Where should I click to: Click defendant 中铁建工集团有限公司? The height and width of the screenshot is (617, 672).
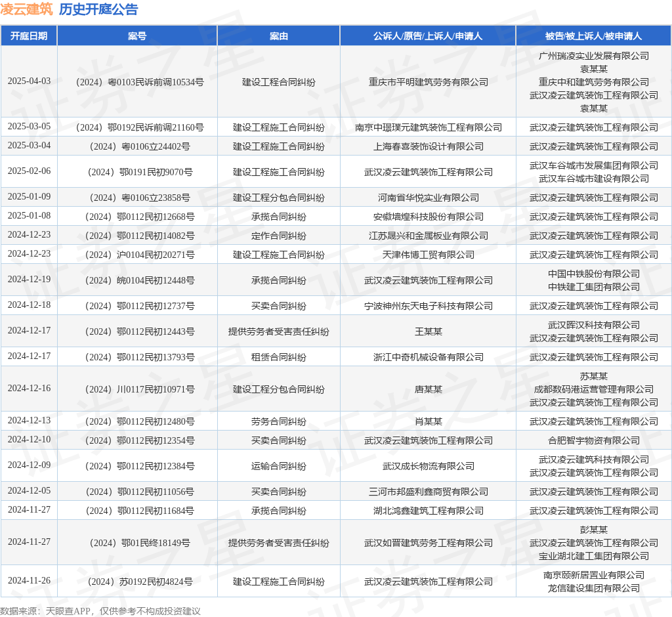[x=593, y=287]
